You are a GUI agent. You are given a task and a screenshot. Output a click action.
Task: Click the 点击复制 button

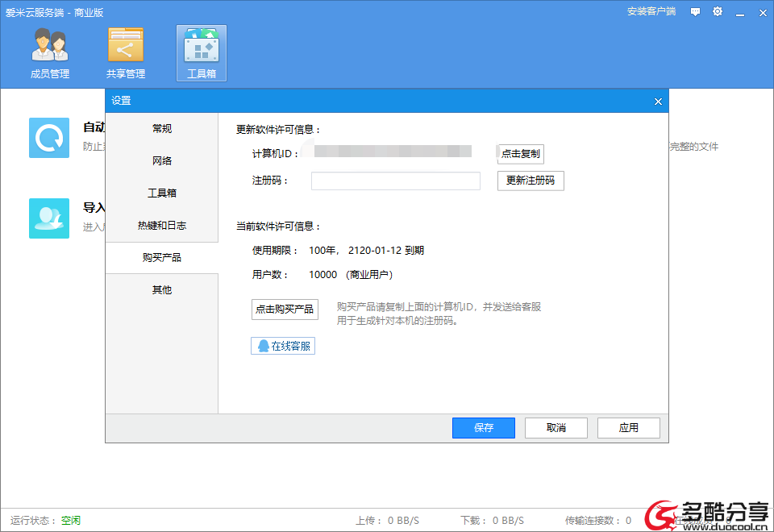tap(521, 153)
